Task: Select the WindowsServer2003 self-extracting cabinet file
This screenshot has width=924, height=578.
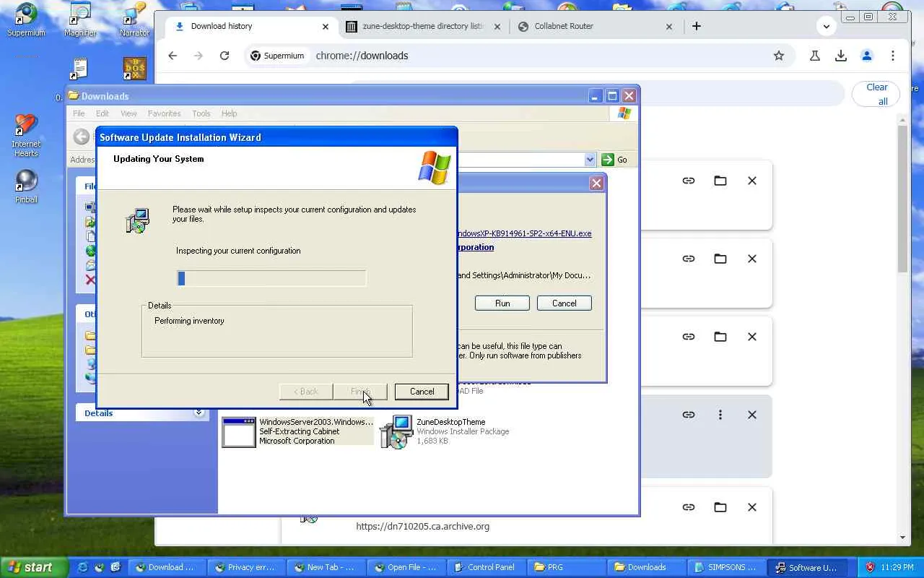Action: click(297, 431)
